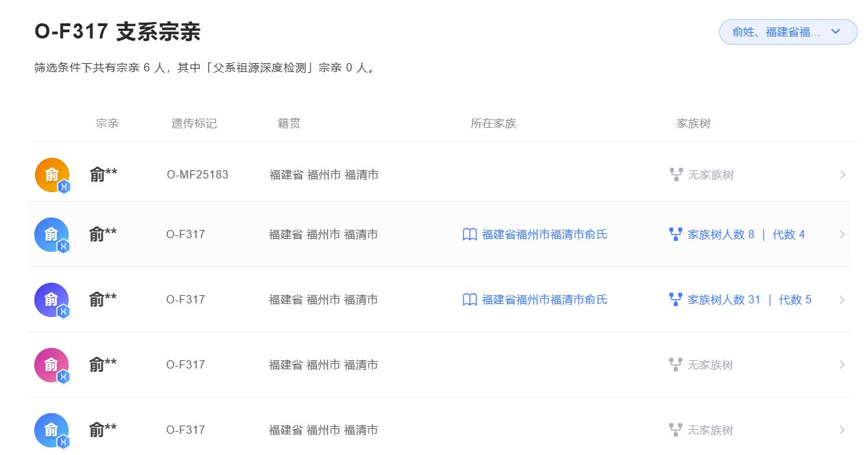The image size is (868, 455).
Task: Open the 家族树人数 31 | 代数 5 link
Action: (749, 299)
